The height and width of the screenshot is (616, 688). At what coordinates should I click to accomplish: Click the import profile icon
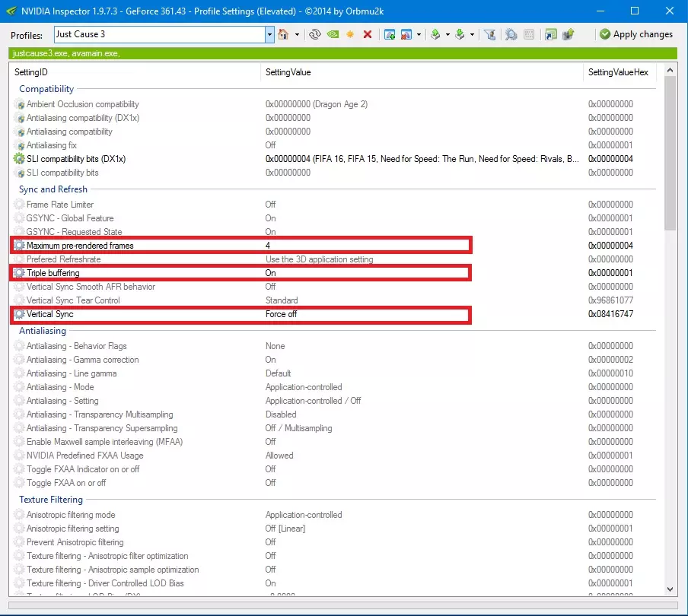point(460,34)
